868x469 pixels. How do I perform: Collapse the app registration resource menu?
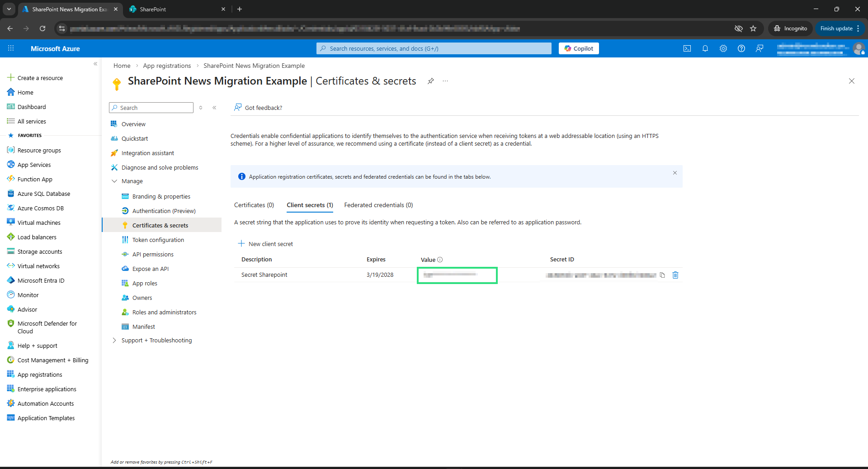coord(214,108)
